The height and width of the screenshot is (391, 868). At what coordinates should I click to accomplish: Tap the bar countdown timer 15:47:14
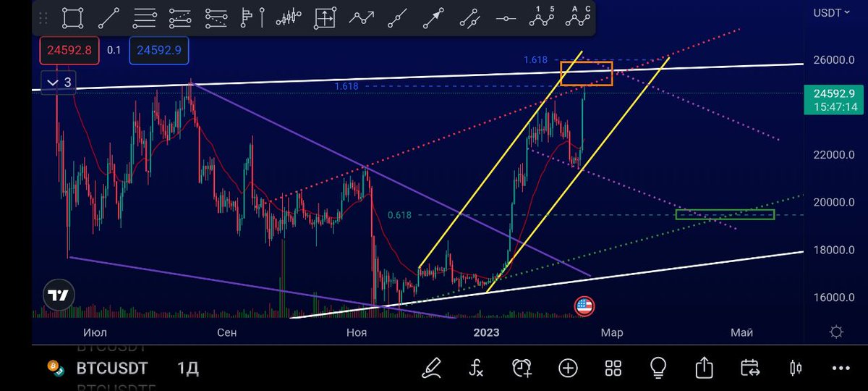click(x=835, y=106)
